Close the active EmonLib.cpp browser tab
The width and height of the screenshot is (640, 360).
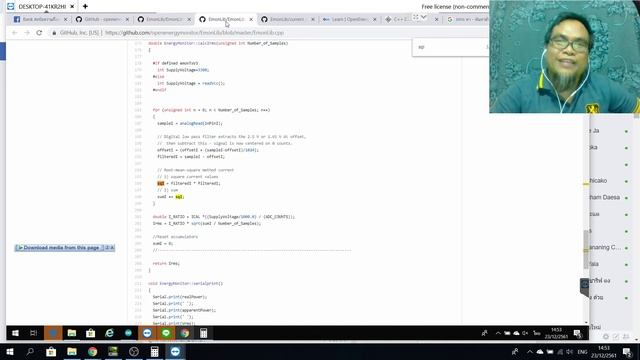(x=251, y=19)
